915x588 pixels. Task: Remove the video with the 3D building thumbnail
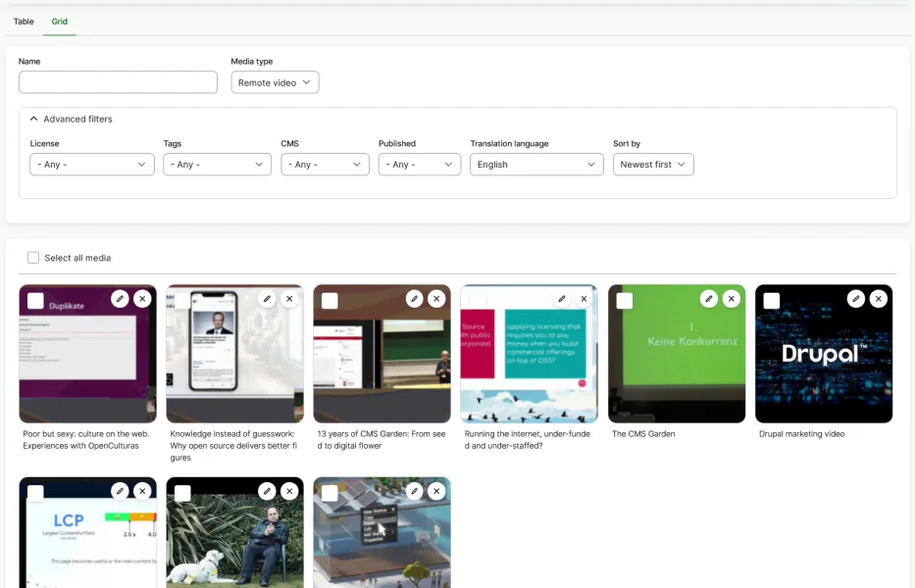tap(436, 491)
